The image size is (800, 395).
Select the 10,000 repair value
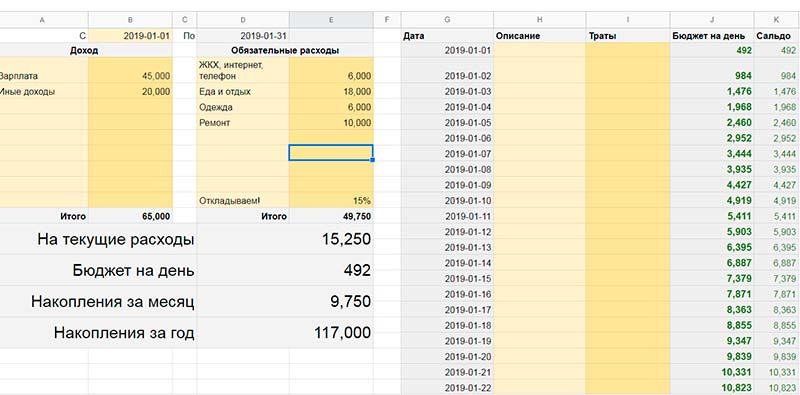point(331,122)
